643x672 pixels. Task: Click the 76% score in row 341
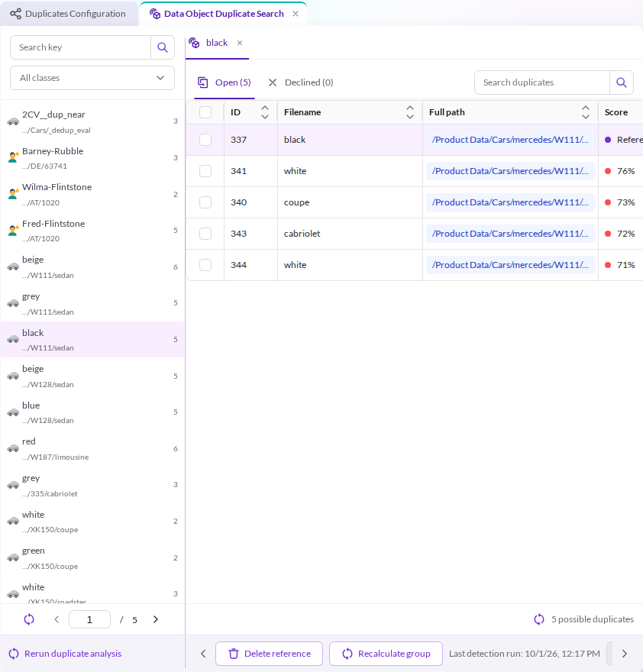[x=625, y=171]
